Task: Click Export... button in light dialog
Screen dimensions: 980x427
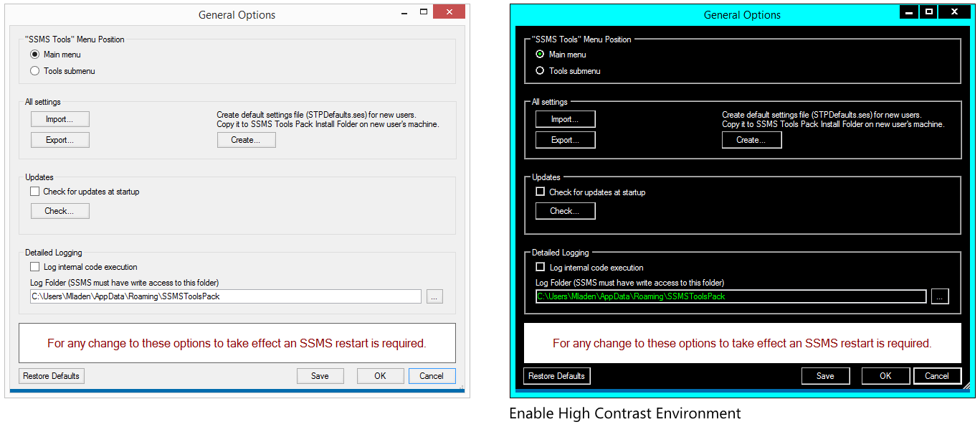Action: (60, 140)
